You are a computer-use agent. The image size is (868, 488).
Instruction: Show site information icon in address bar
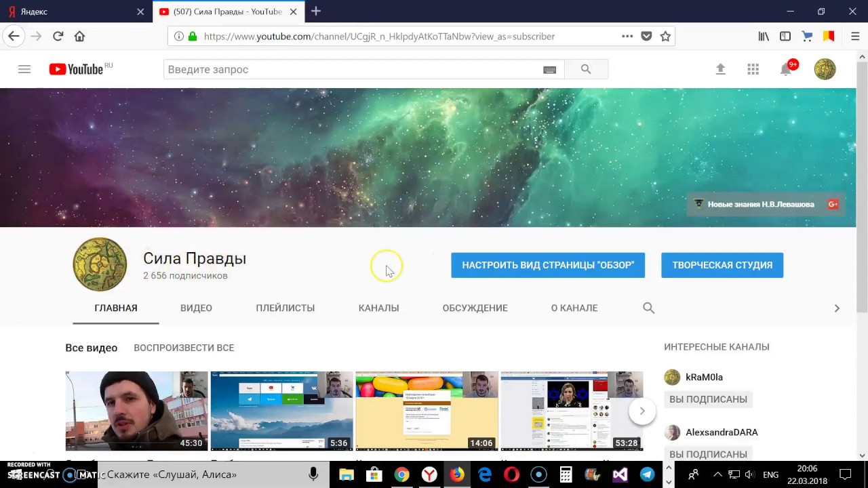point(178,36)
